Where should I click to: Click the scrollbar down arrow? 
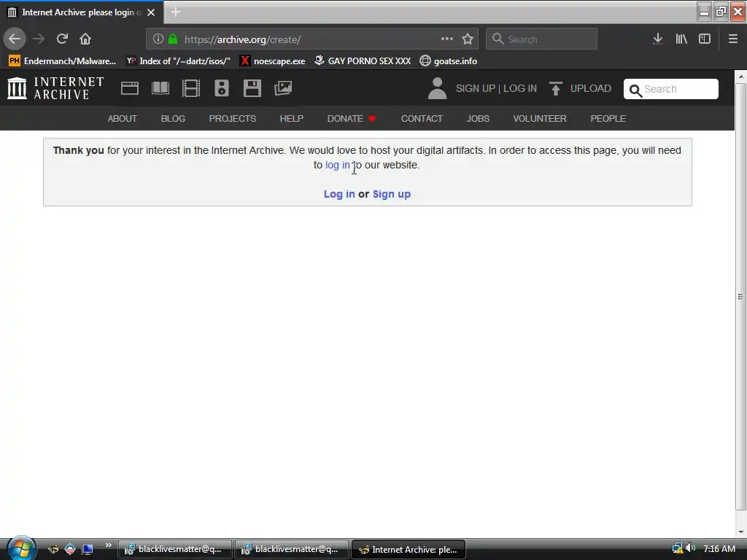740,532
